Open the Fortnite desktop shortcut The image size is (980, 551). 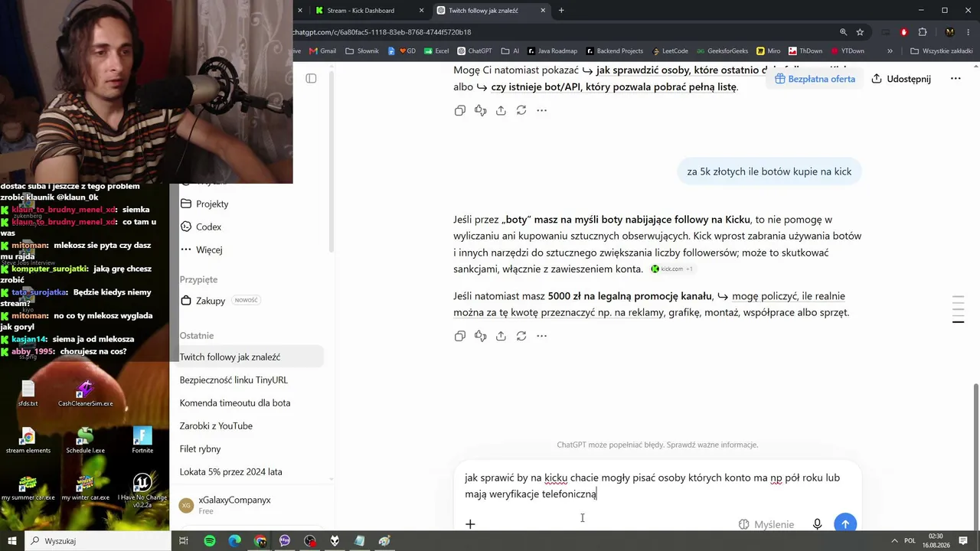click(142, 440)
